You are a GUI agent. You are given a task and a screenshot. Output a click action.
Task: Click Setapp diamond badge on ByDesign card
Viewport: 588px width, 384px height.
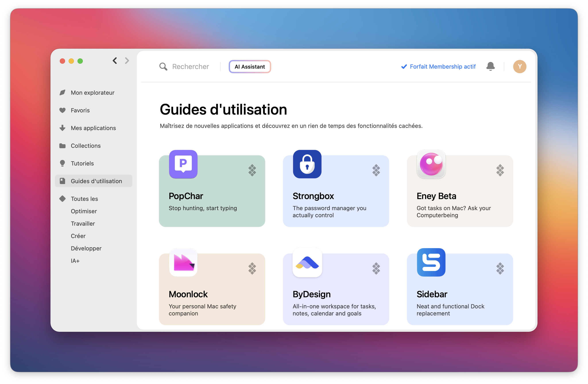point(376,269)
